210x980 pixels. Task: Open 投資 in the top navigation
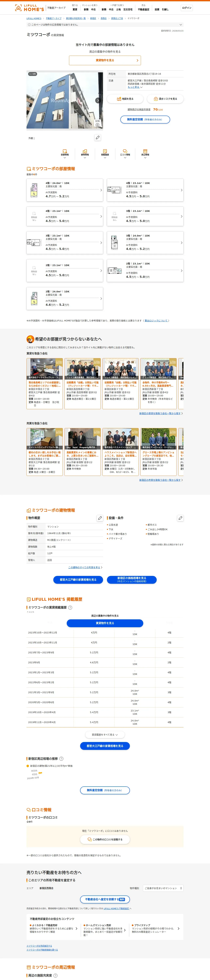(x=157, y=9)
